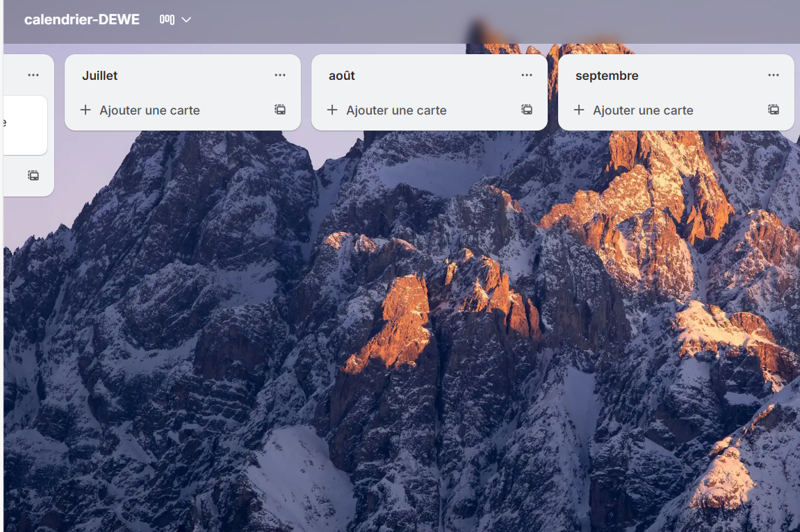Viewport: 800px width, 532px height.
Task: Click the calendrier-DEWE board title
Action: click(81, 19)
